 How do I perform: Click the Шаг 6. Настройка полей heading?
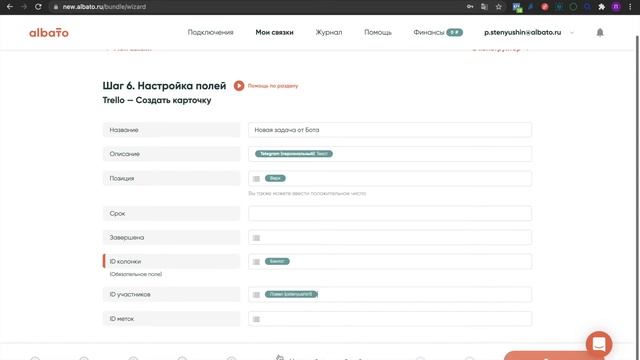(x=164, y=86)
